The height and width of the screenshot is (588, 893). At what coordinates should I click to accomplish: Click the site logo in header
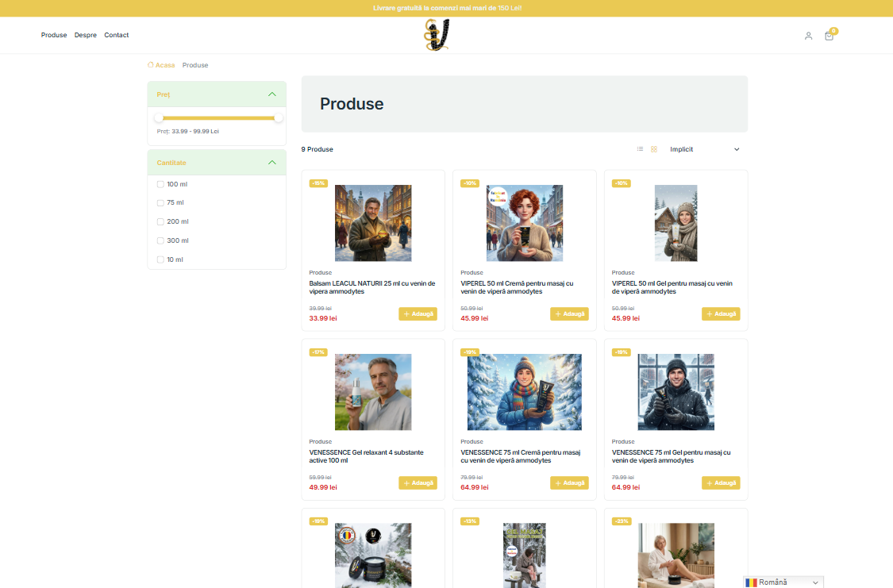pos(437,35)
